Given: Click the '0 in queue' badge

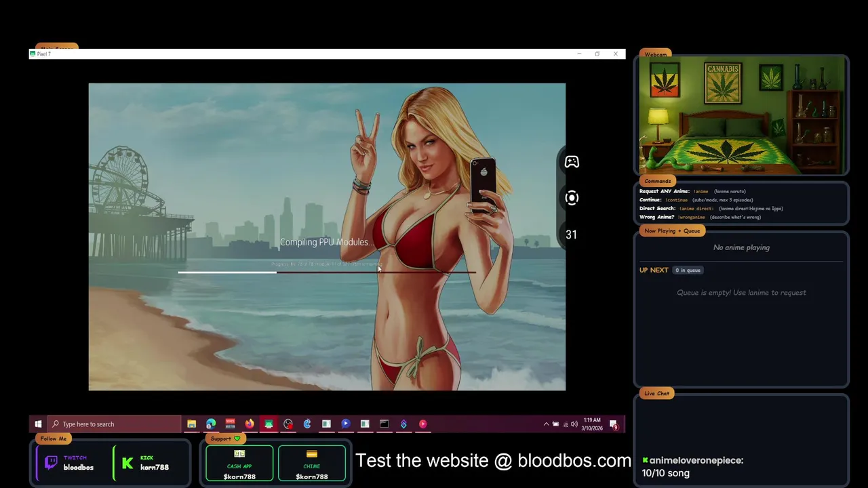Looking at the screenshot, I should 688,270.
